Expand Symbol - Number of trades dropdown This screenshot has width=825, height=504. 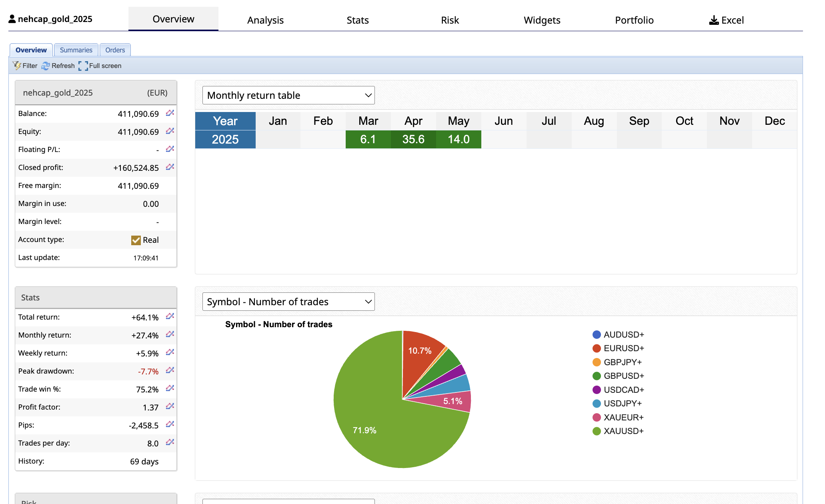[x=288, y=302]
